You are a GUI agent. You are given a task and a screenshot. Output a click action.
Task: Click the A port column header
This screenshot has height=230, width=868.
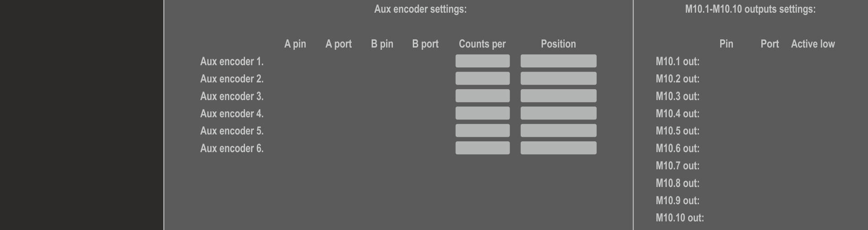[338, 44]
